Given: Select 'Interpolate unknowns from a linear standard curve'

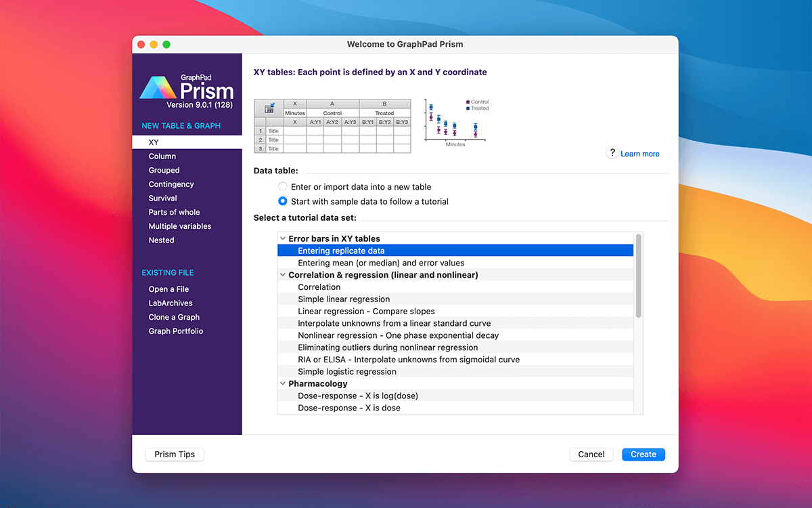Looking at the screenshot, I should [x=455, y=323].
